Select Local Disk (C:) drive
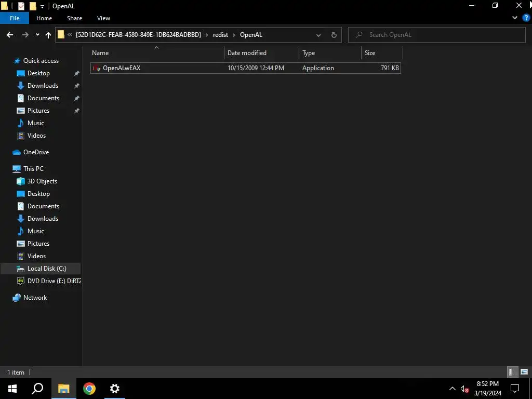 click(x=41, y=269)
